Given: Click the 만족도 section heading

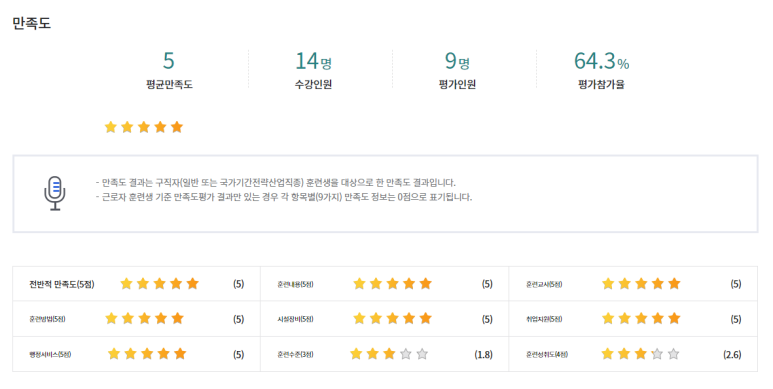Looking at the screenshot, I should click(x=32, y=23).
